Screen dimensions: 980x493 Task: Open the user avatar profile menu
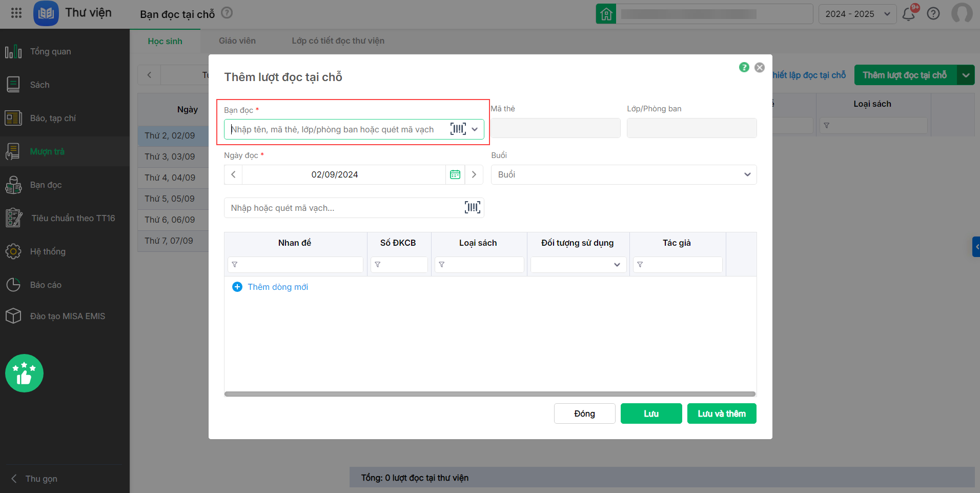point(962,13)
